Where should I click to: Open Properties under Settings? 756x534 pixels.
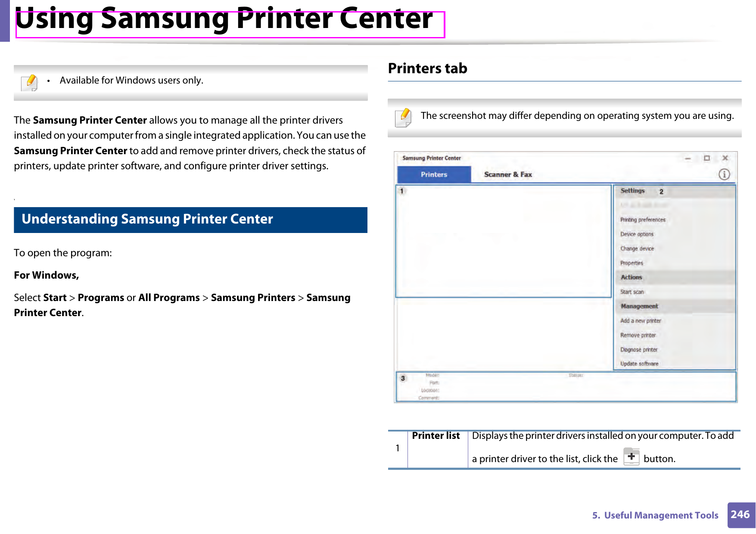632,263
